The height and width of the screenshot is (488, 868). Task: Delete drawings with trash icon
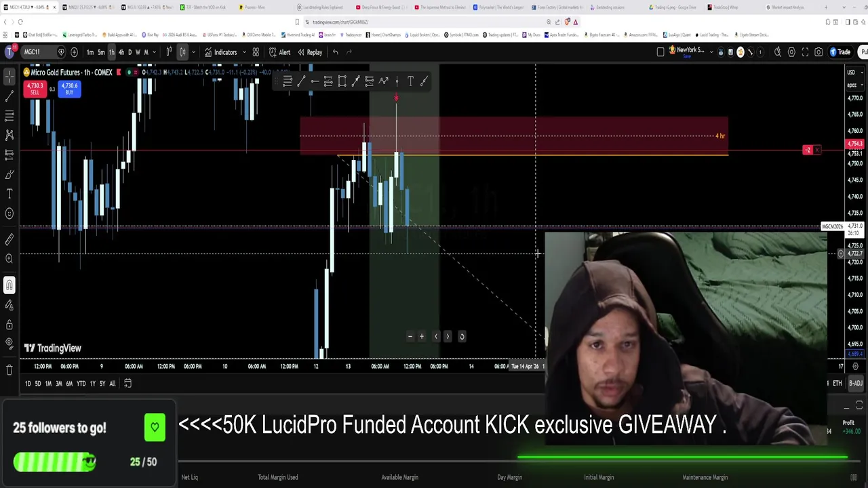point(9,369)
